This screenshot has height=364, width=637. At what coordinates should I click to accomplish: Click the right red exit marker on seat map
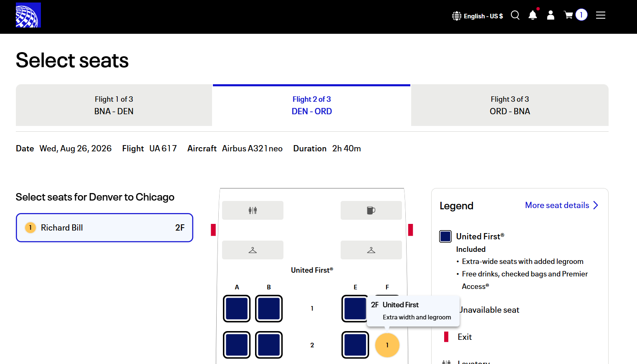click(410, 230)
